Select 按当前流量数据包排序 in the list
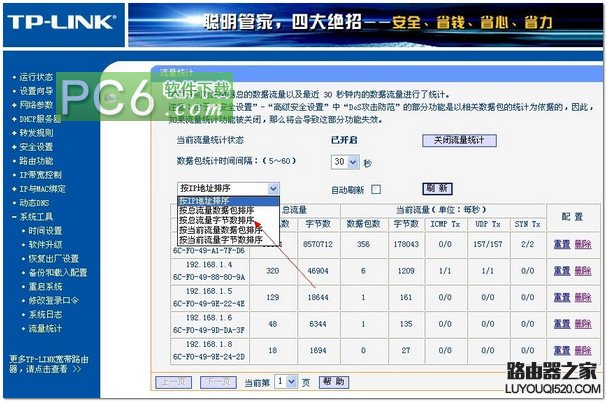Image resolution: width=607 pixels, height=402 pixels. coord(228,230)
